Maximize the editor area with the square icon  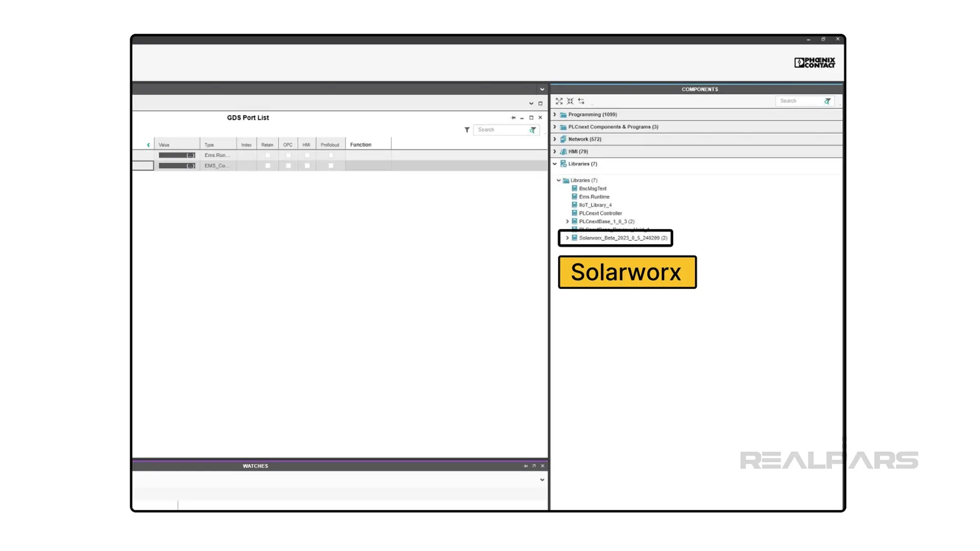[540, 104]
